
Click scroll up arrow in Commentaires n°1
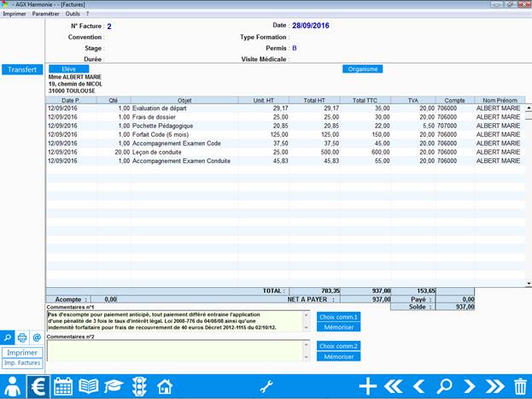pos(306,314)
